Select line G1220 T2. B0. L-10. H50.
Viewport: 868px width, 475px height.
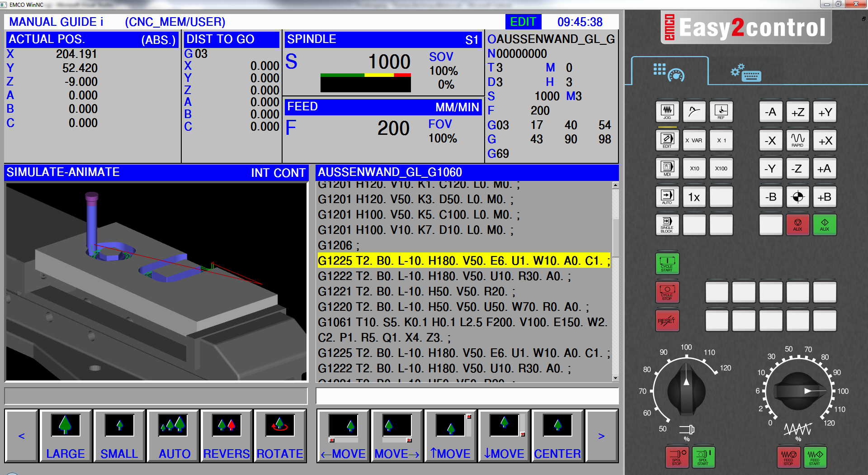tap(453, 307)
